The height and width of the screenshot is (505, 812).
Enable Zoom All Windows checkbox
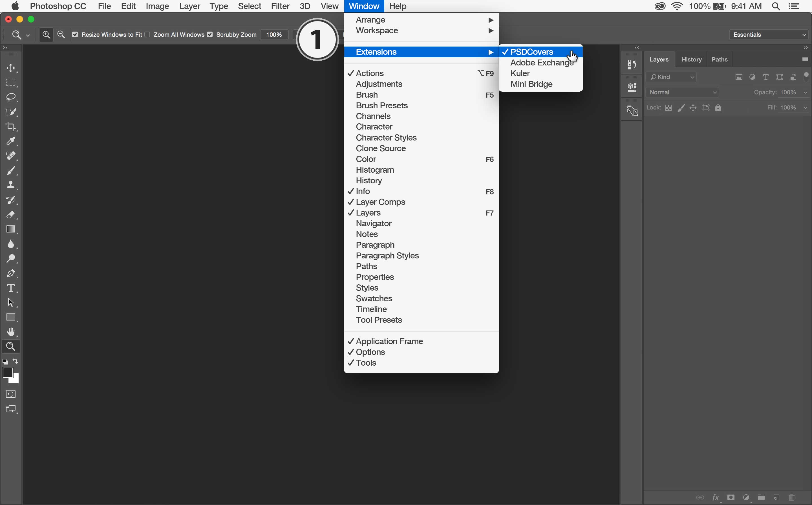(x=147, y=34)
